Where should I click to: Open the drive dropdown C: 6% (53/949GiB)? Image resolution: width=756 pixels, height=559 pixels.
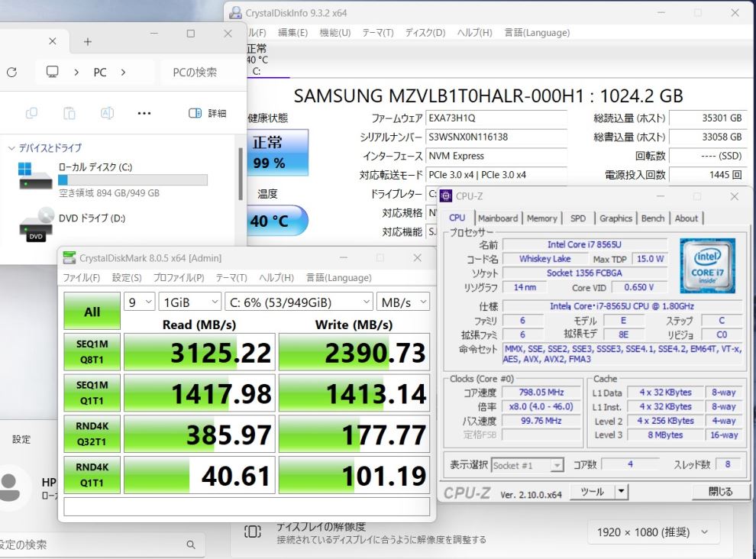[299, 302]
